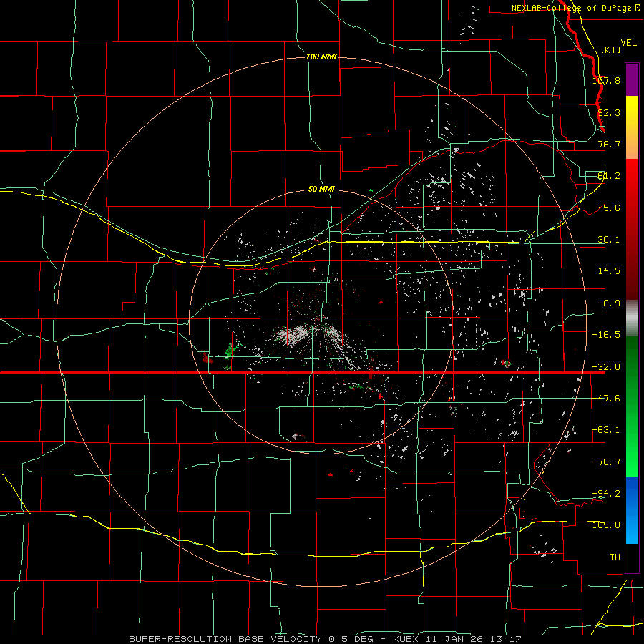Click the 76.7 velocity scale value
The height and width of the screenshot is (644, 644).
point(609,144)
